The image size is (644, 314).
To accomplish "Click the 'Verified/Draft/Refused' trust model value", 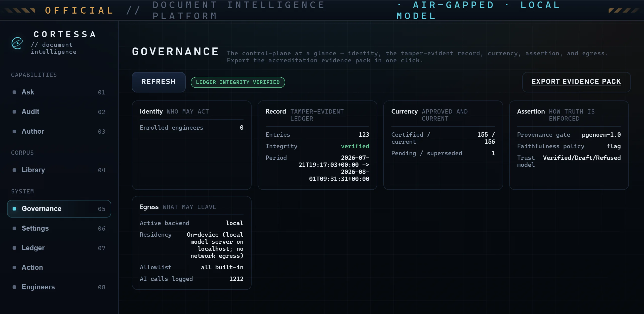I will [582, 158].
